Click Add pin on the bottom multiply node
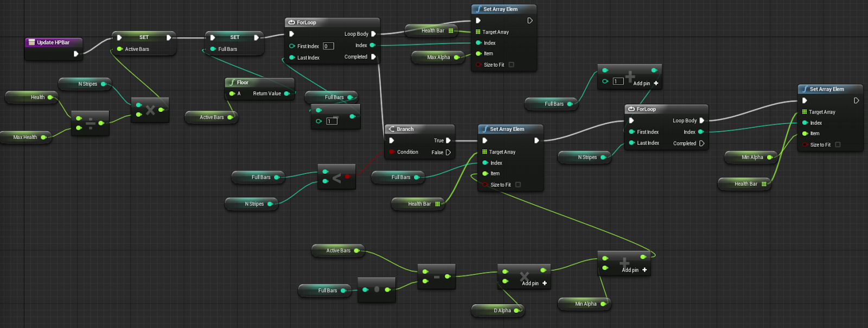Viewport: 868px width, 328px height. coord(534,283)
